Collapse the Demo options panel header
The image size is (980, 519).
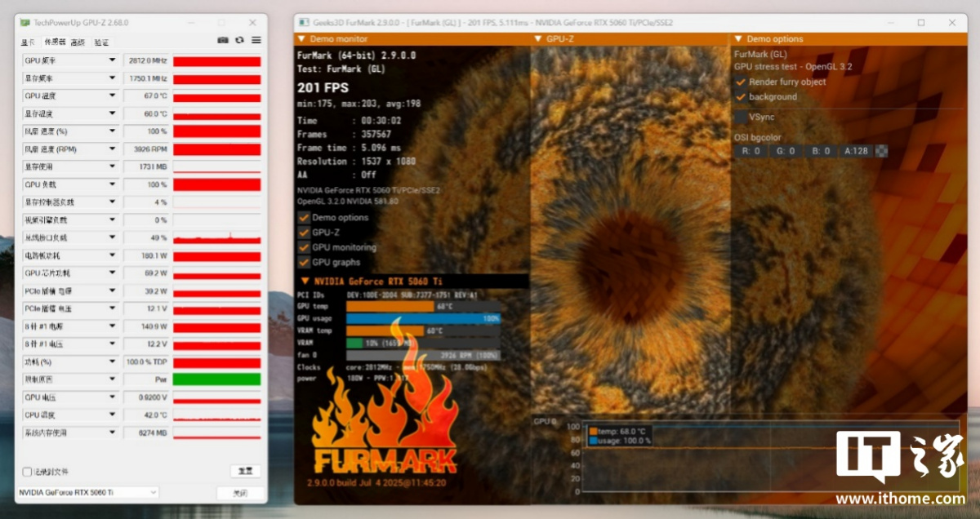pos(739,39)
